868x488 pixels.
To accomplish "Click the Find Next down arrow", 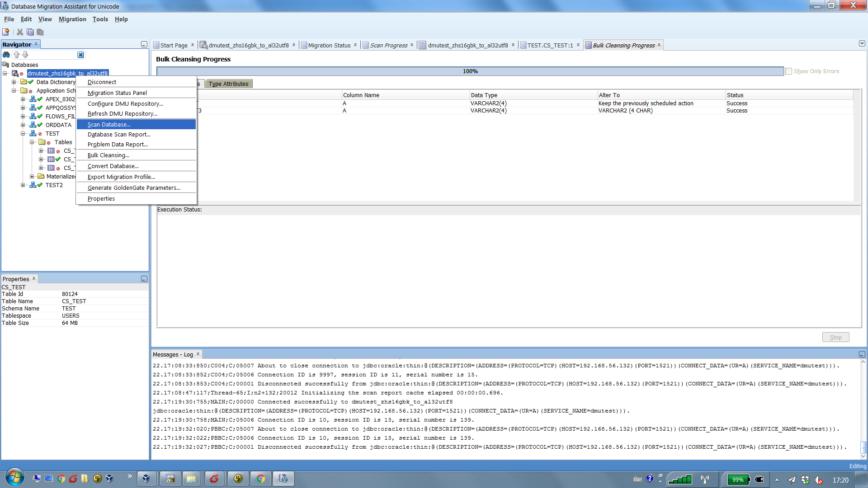I will tap(25, 55).
